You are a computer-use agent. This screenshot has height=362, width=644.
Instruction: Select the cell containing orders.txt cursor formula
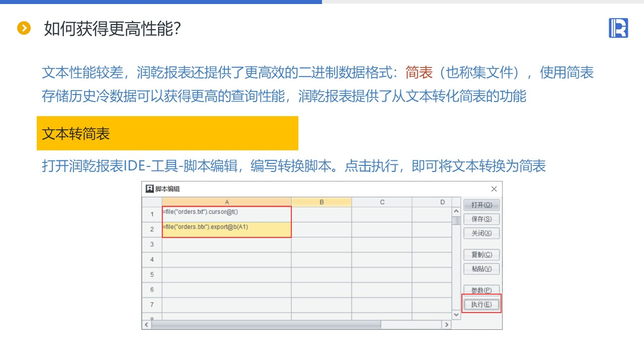click(x=227, y=214)
